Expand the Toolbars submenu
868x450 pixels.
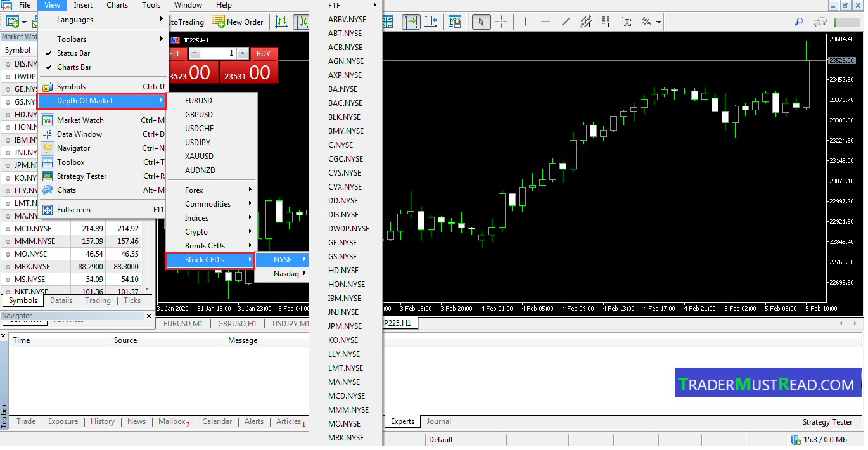[x=102, y=39]
